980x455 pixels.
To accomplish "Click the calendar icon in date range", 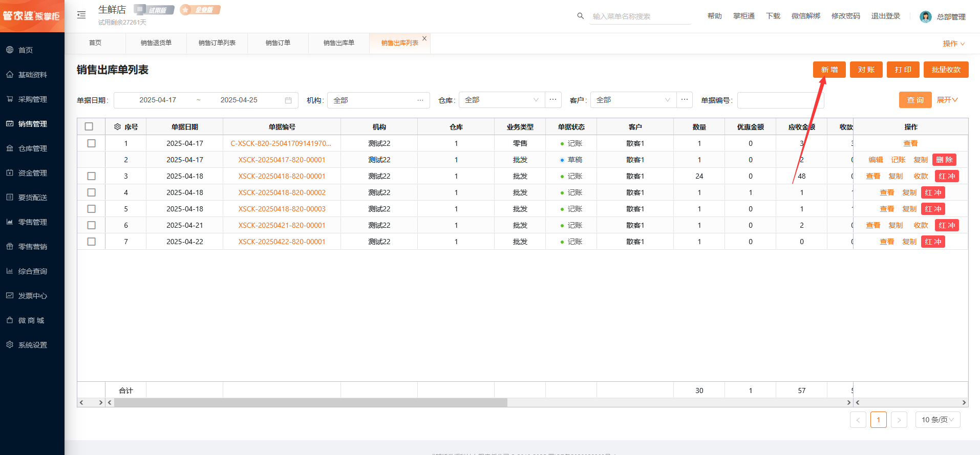I will [288, 100].
